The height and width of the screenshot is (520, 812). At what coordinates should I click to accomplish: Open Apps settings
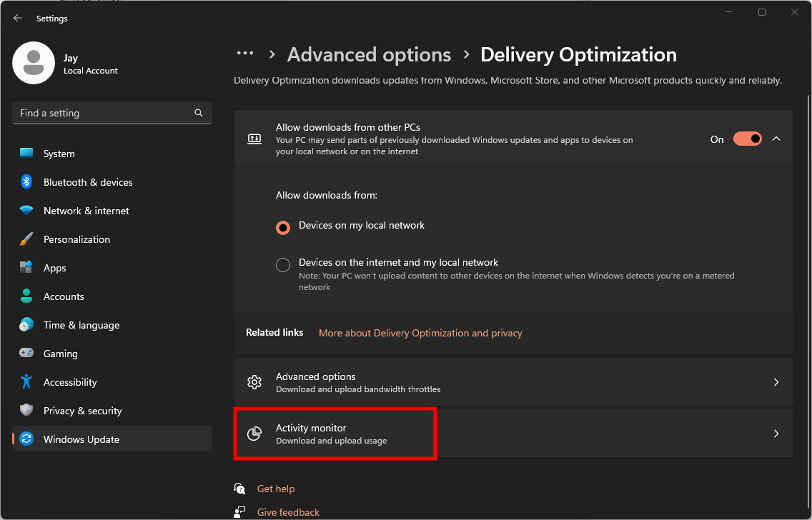(x=112, y=268)
